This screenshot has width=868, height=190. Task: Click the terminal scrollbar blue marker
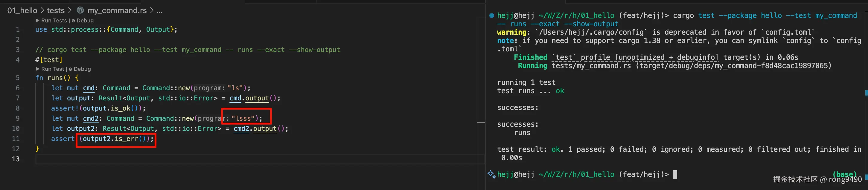coord(866,93)
